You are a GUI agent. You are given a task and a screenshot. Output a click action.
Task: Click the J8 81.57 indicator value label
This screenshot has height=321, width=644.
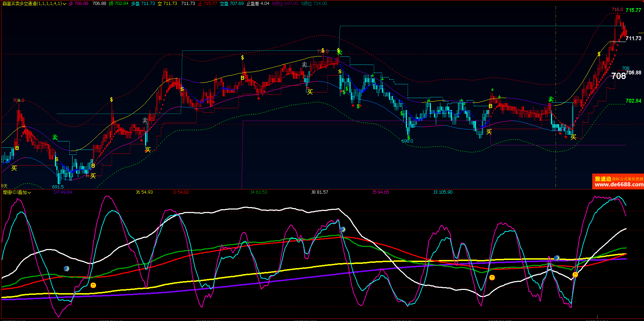click(x=320, y=192)
